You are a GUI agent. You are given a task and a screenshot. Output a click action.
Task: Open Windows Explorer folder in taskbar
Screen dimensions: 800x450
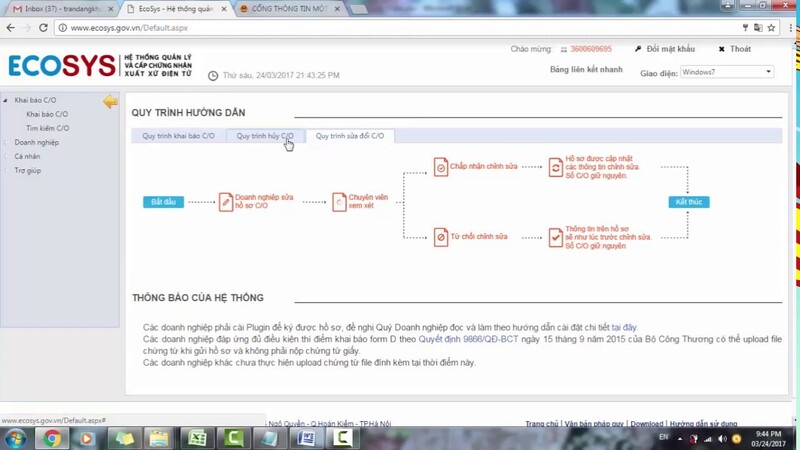pos(159,438)
